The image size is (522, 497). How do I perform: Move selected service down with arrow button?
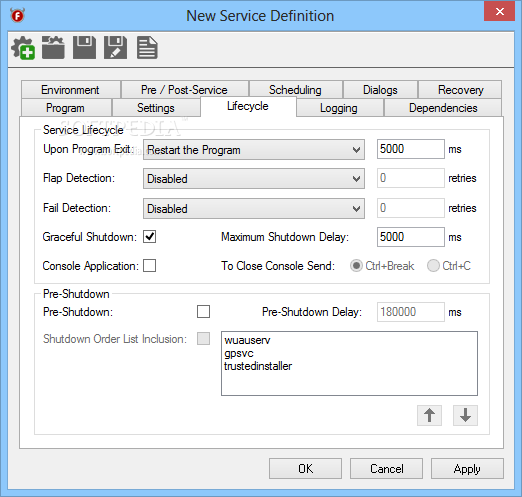click(x=465, y=415)
